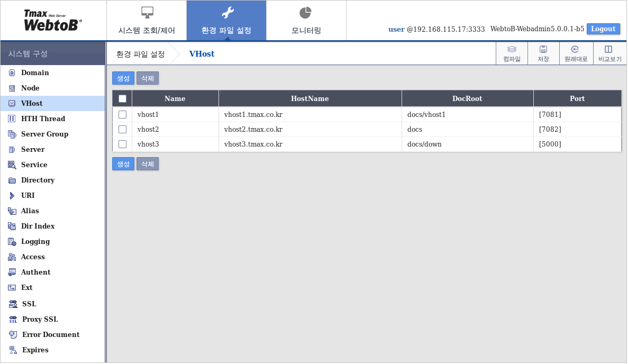Toggle the select-all checkbox in table header
Image resolution: width=628 pixels, height=364 pixels.
122,98
